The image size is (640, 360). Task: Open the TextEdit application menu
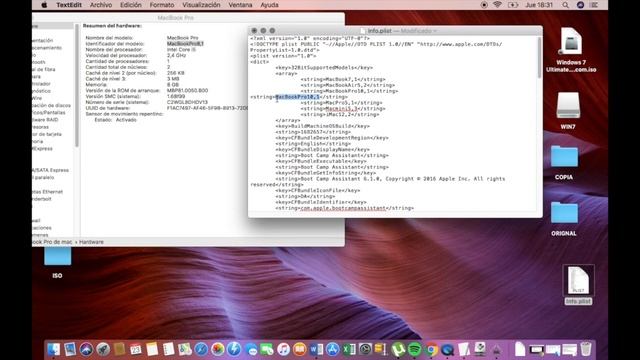point(69,5)
